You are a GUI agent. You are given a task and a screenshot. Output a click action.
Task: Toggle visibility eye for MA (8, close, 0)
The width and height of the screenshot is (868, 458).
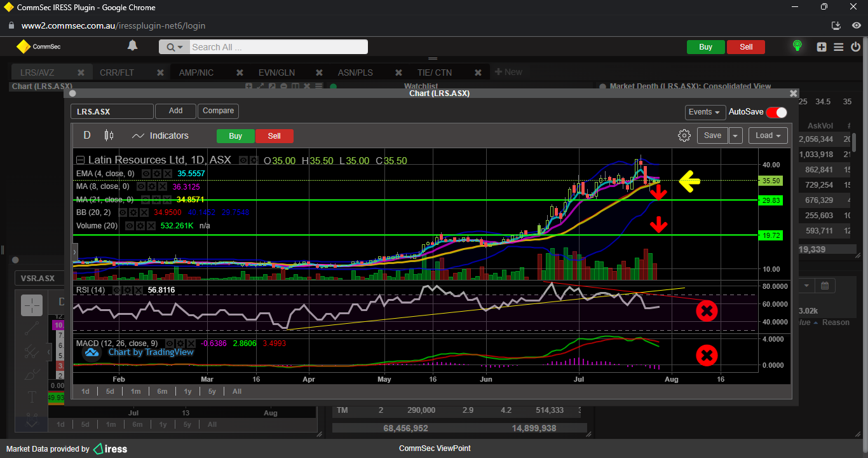[x=141, y=186]
